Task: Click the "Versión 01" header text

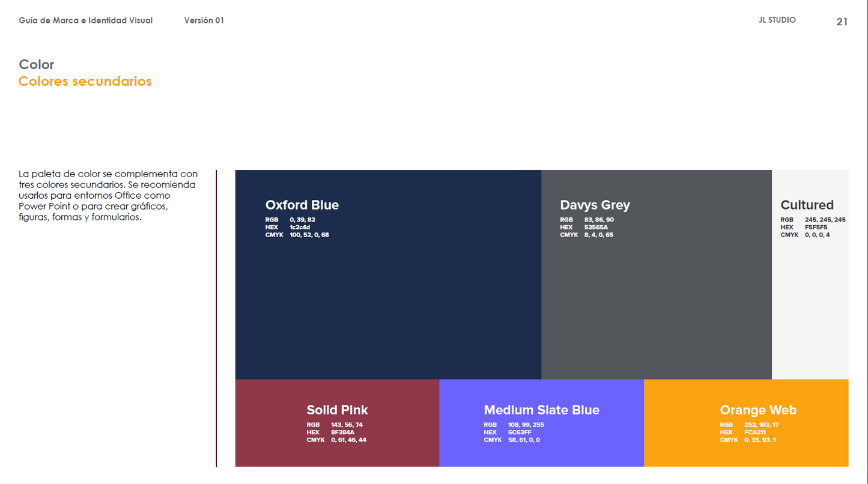Action: 204,20
